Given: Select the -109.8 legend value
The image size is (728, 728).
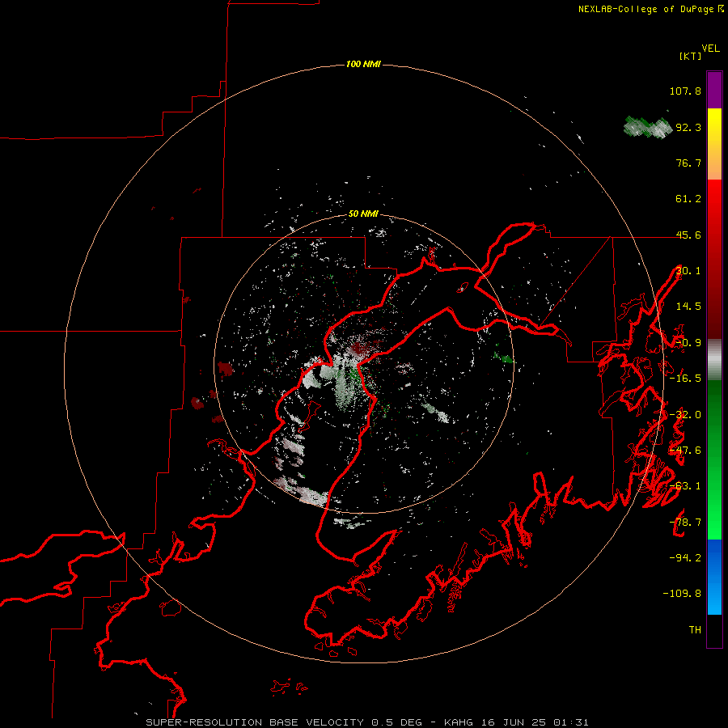Looking at the screenshot, I should [x=682, y=594].
